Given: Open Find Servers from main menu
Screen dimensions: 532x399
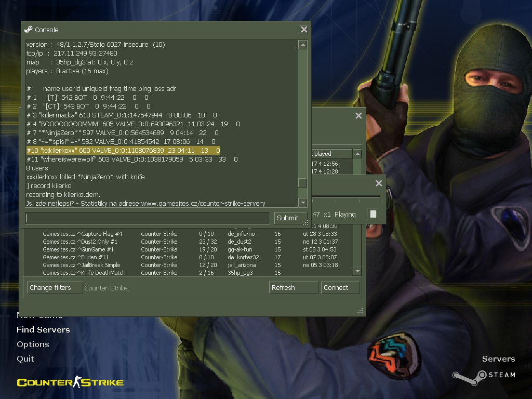Looking at the screenshot, I should coord(43,330).
